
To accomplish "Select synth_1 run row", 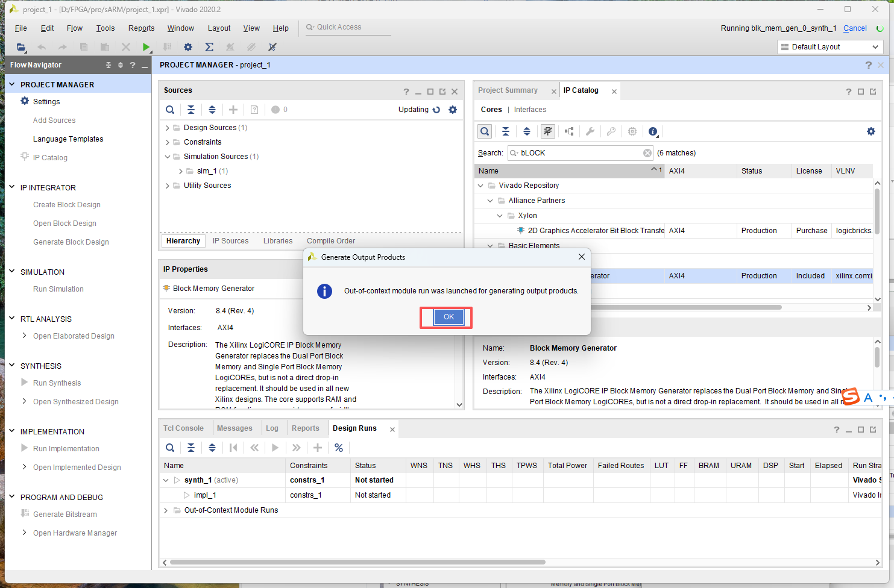I will coord(521,480).
